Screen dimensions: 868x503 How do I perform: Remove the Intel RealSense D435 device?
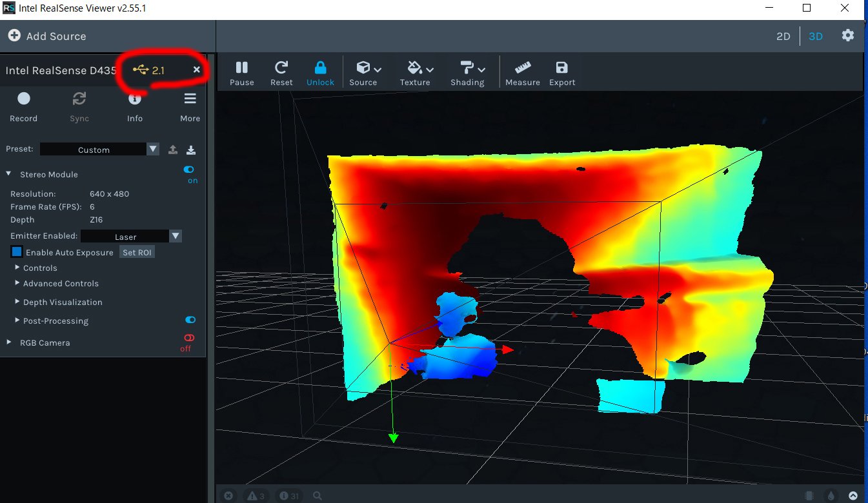(x=197, y=70)
